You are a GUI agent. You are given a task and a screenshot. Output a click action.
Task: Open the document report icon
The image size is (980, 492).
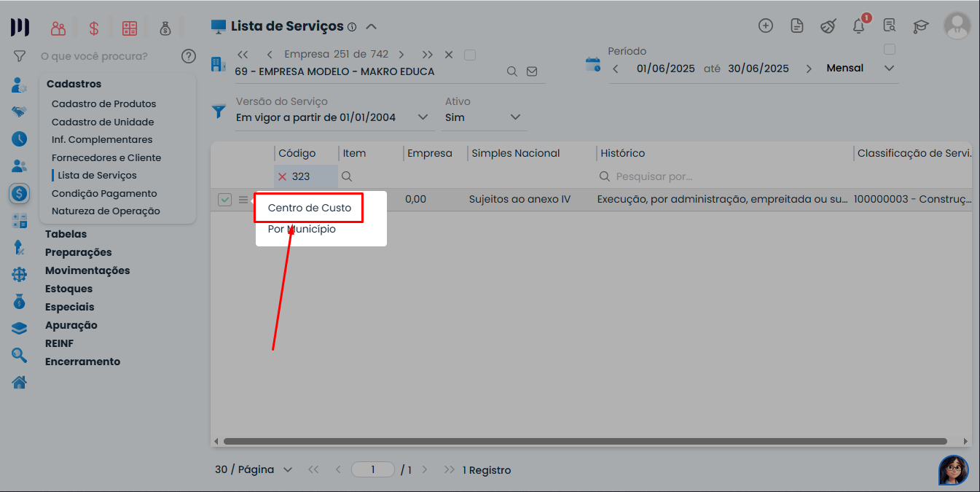797,26
